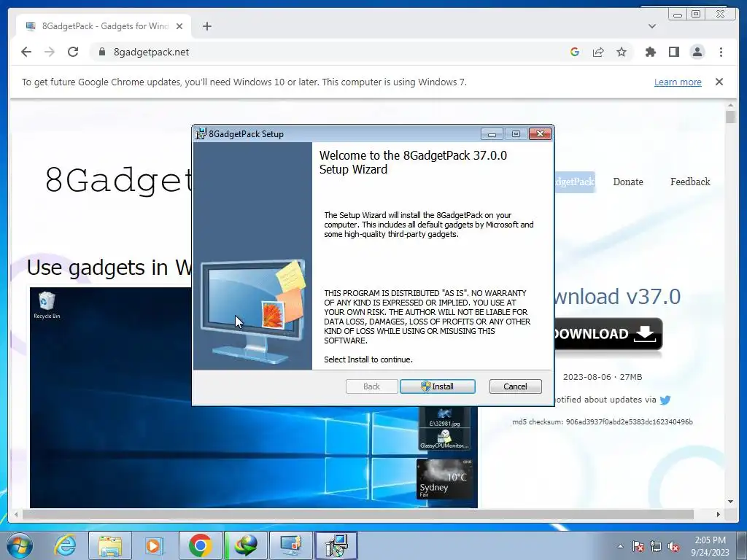Switch to Chrome on the taskbar
The image size is (747, 560).
pyautogui.click(x=200, y=545)
